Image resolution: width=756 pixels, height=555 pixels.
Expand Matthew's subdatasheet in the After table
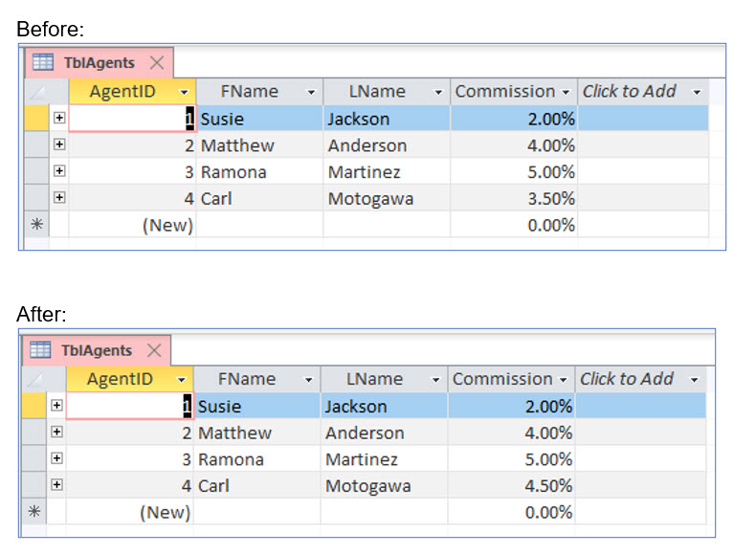coord(56,432)
